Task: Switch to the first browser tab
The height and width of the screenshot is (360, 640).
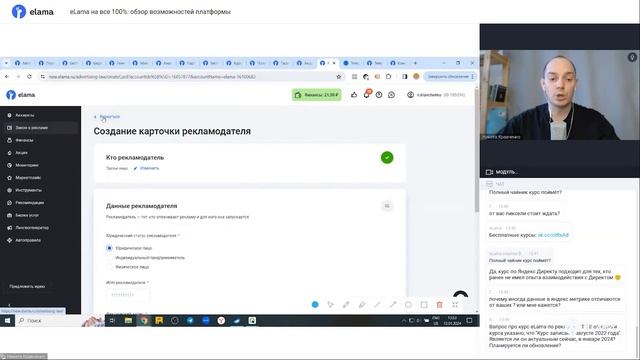Action: [23, 63]
